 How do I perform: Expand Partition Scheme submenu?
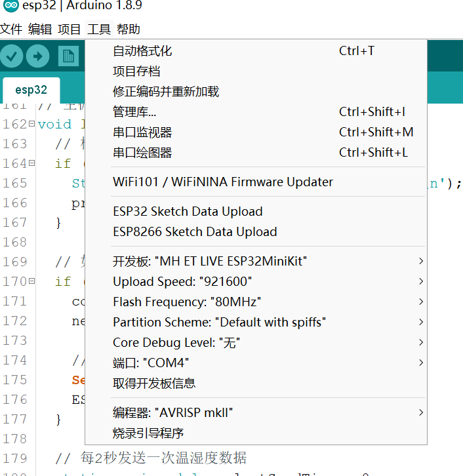coord(256,322)
